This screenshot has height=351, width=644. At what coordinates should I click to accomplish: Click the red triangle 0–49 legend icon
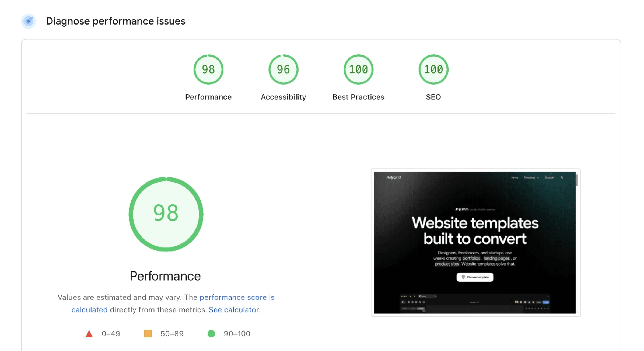coord(89,334)
